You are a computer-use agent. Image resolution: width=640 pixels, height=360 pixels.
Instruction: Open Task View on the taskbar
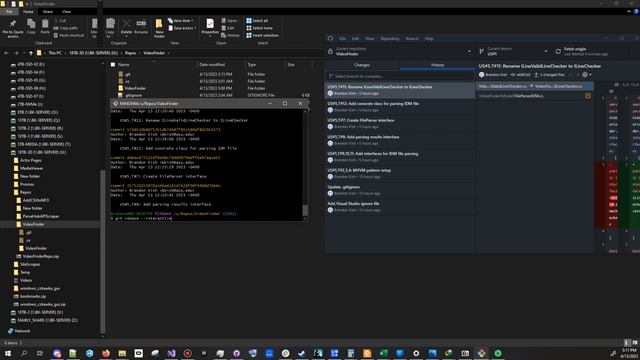click(40, 353)
